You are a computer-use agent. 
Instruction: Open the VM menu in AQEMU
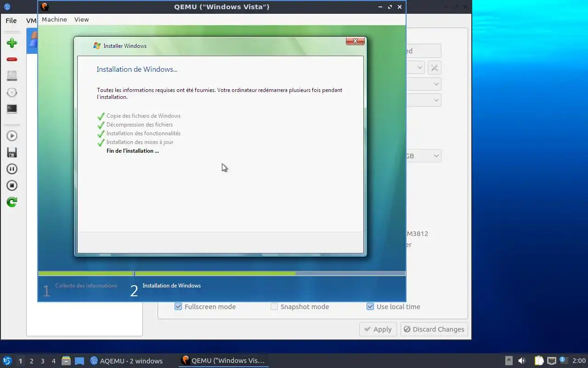[31, 21]
